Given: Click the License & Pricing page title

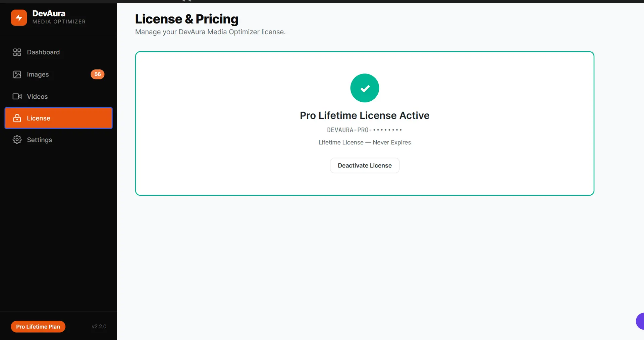Looking at the screenshot, I should 186,19.
